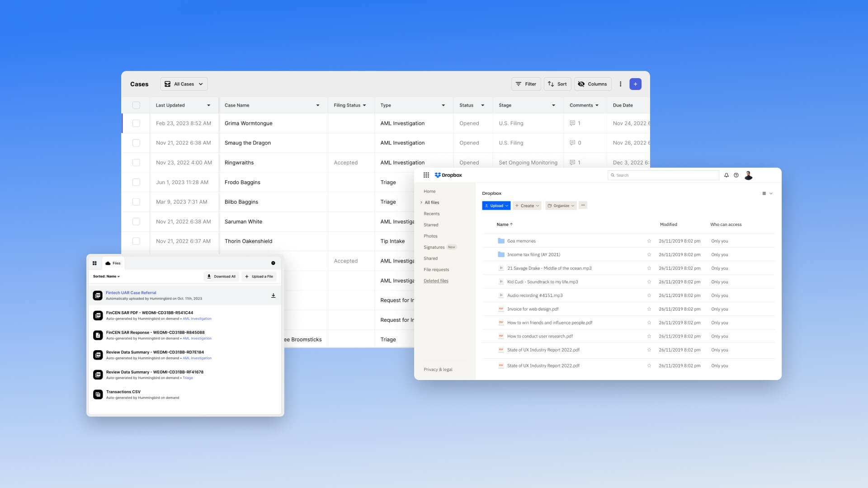Star Audio recording #4151.mp3
The image size is (868, 488).
(649, 296)
